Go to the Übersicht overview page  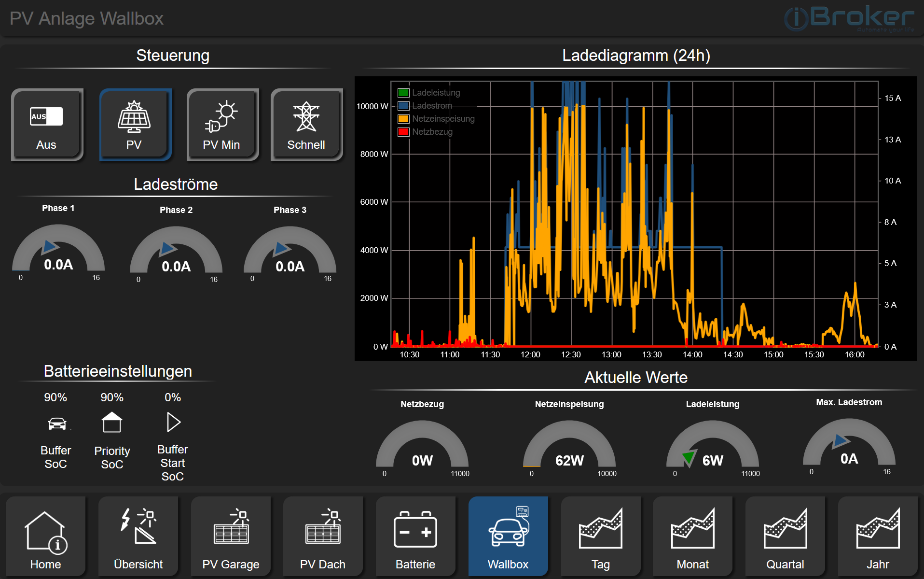[138, 537]
